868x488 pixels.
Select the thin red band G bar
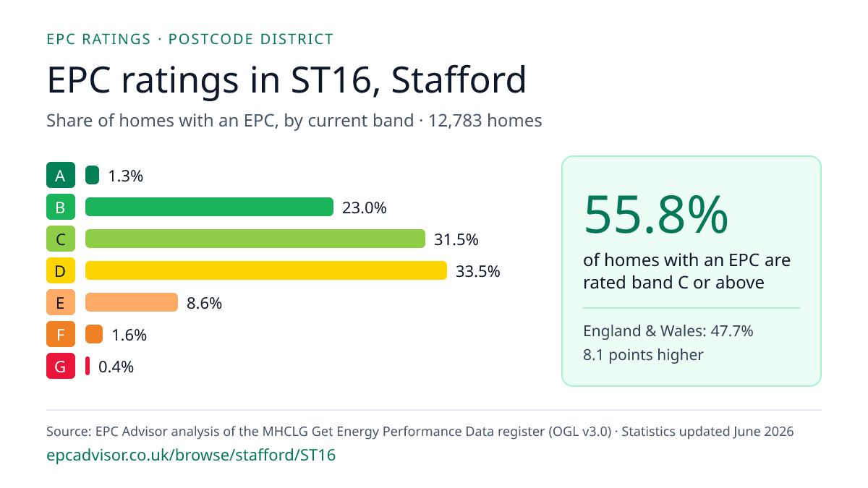pyautogui.click(x=88, y=367)
